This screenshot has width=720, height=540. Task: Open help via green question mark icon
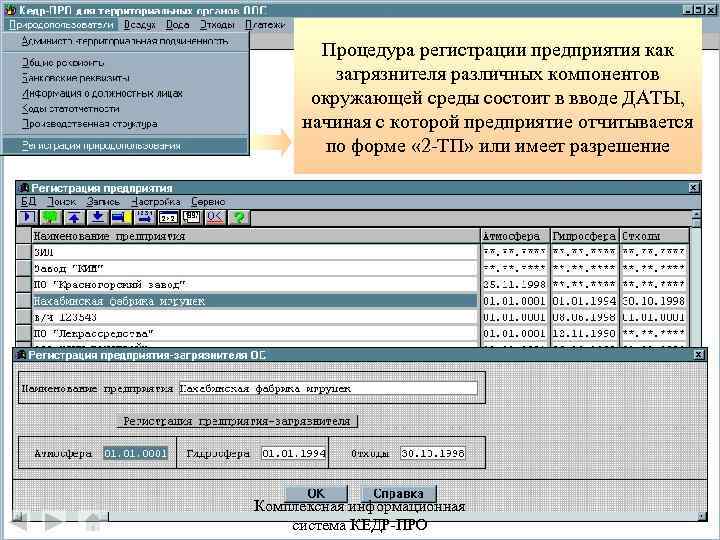[239, 217]
